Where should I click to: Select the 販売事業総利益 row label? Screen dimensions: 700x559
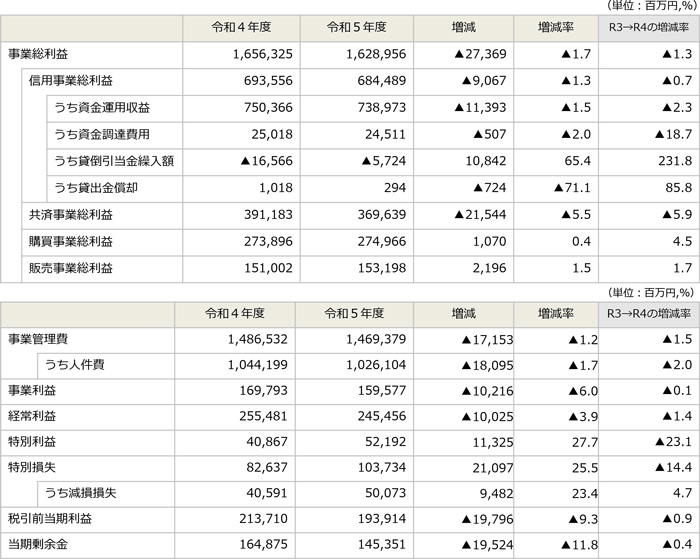71,268
